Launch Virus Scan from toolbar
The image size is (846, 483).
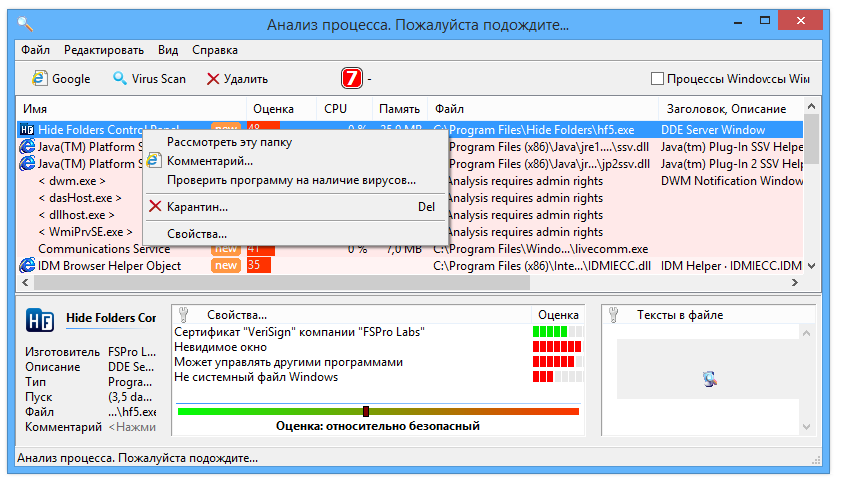[149, 79]
